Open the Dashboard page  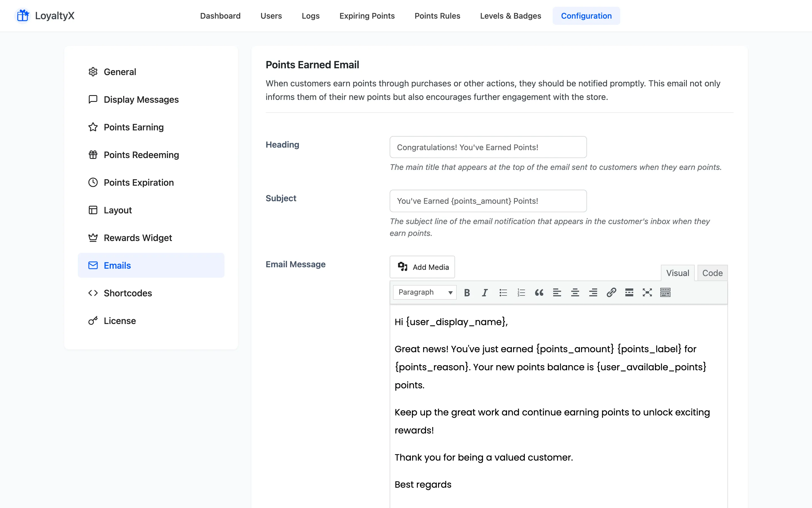pos(220,16)
